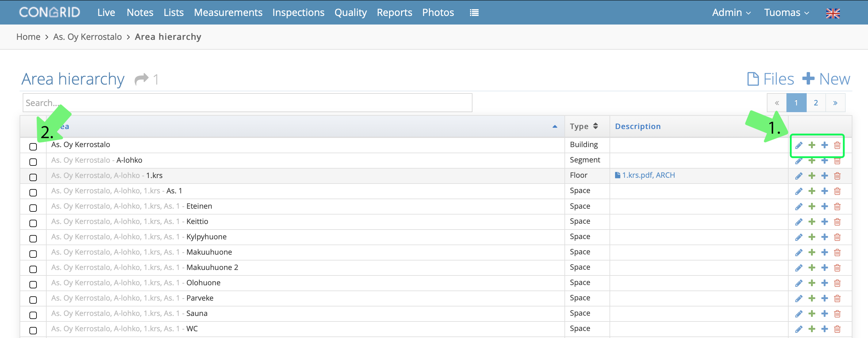The image size is (868, 338).
Task: Delete the Keittio row
Action: click(x=837, y=222)
